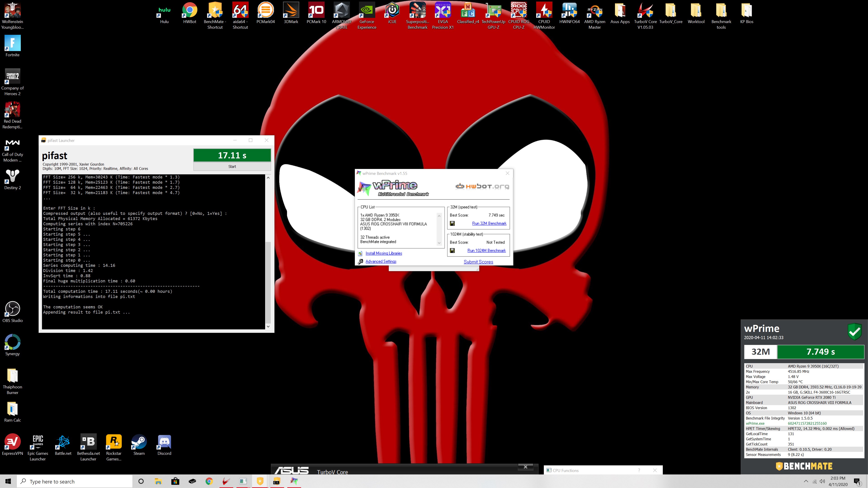Open CPUID ROG CPU-Z desktop icon

[x=519, y=16]
